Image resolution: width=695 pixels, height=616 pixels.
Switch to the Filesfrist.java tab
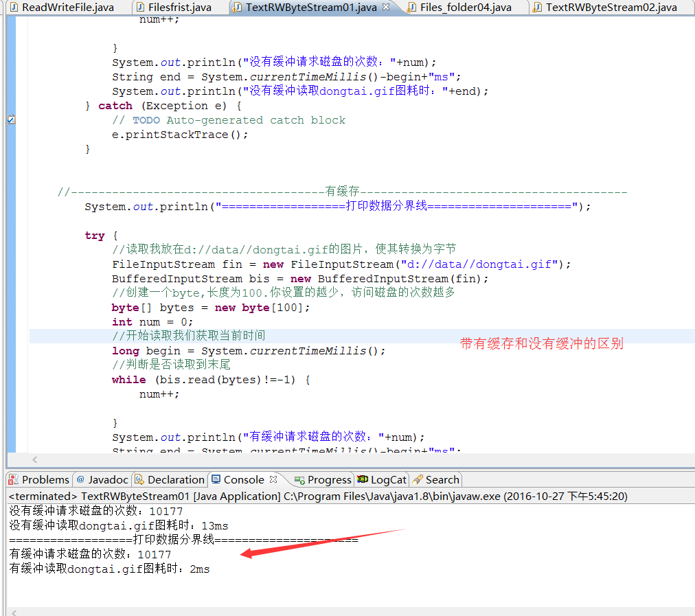(179, 8)
